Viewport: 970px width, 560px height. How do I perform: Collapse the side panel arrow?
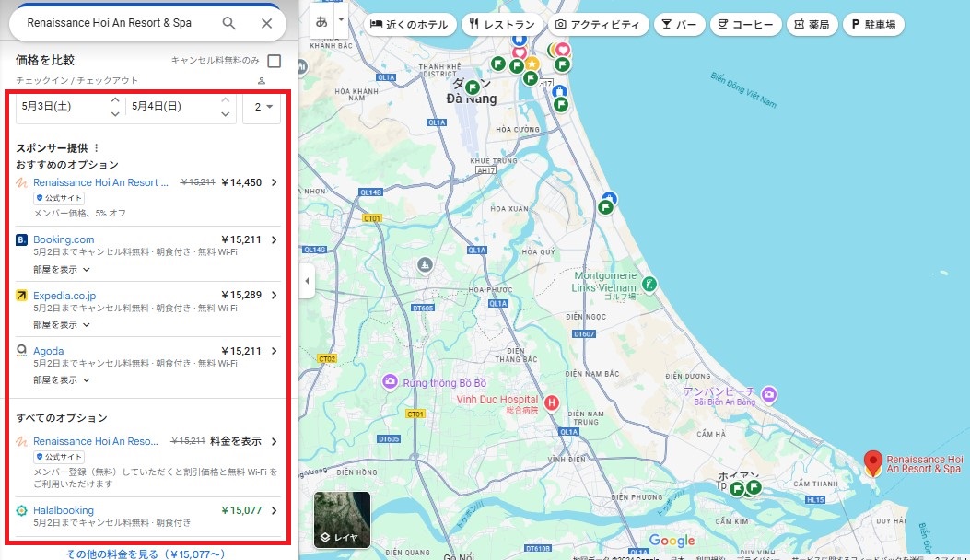307,281
